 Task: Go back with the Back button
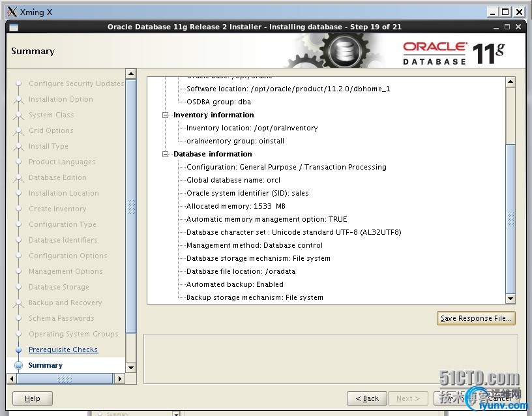click(367, 398)
